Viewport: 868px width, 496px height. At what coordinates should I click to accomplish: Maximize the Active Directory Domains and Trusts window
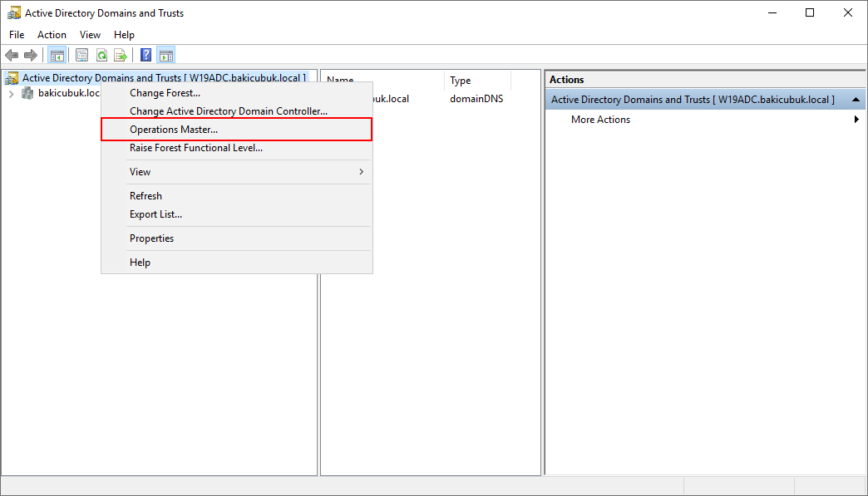[x=810, y=12]
